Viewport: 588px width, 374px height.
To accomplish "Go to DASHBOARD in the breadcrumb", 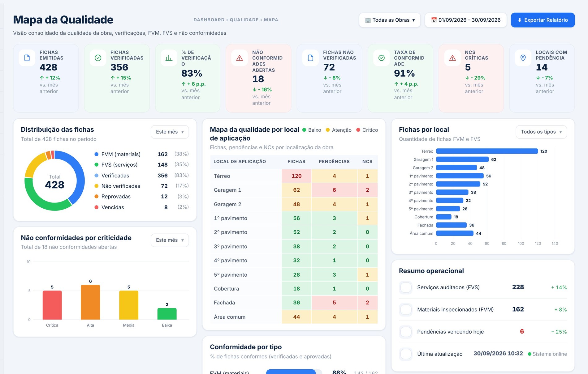I will [x=209, y=20].
